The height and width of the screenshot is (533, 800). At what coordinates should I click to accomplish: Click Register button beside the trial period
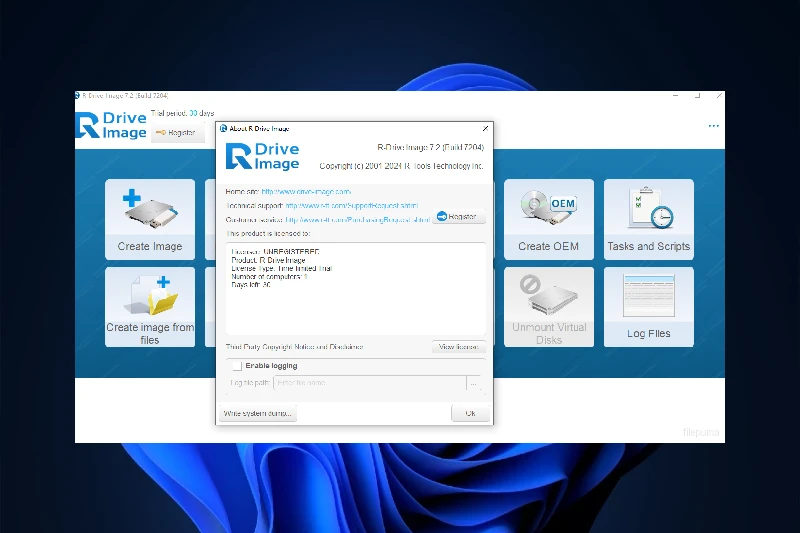tap(178, 132)
